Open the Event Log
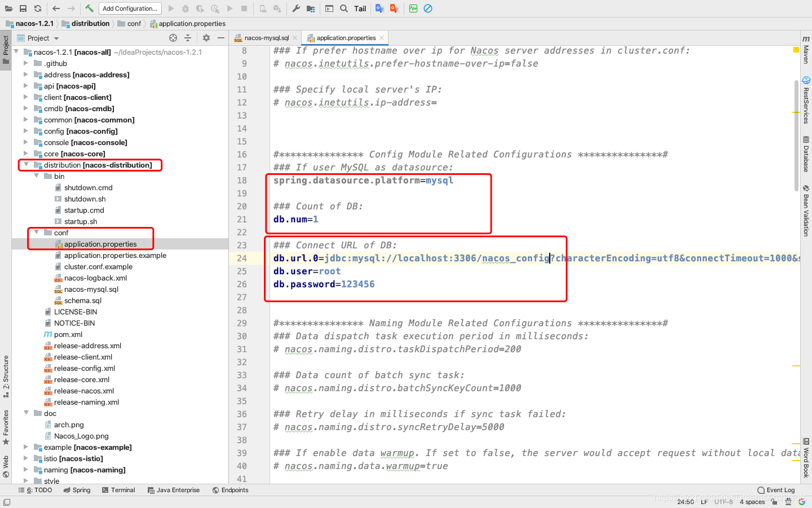Screen dimensions: 812x508 [776, 490]
